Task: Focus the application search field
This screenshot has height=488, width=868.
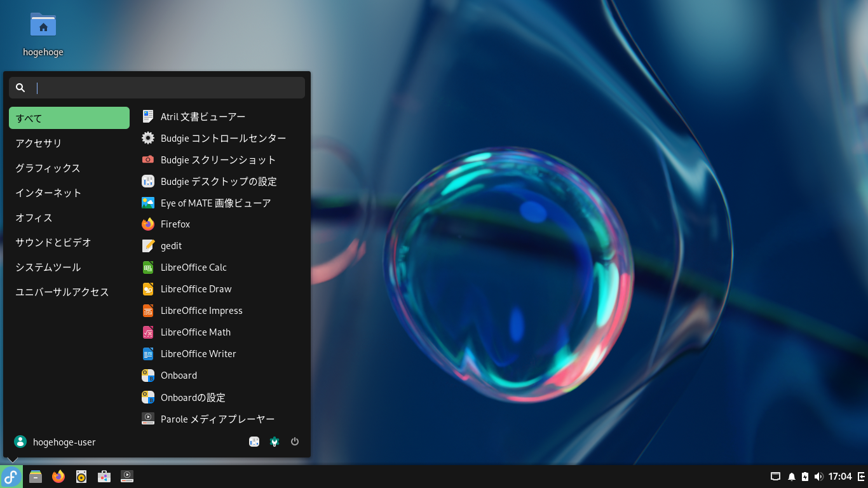Action: [157, 88]
